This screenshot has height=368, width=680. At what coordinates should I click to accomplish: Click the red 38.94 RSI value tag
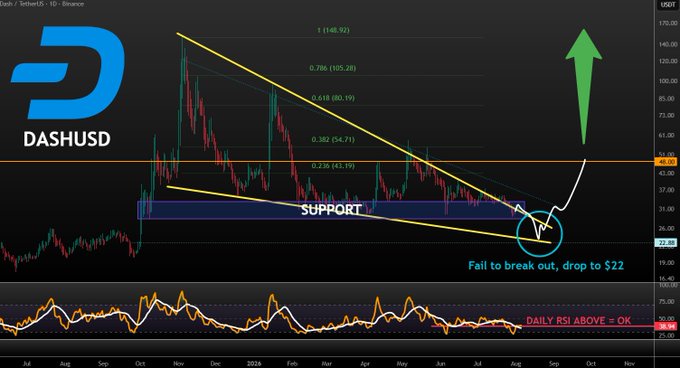[x=667, y=326]
